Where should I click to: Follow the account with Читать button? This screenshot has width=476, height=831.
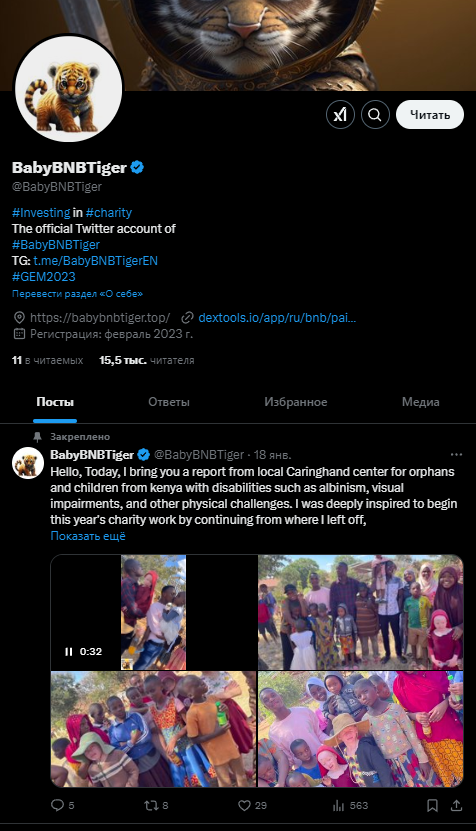430,114
